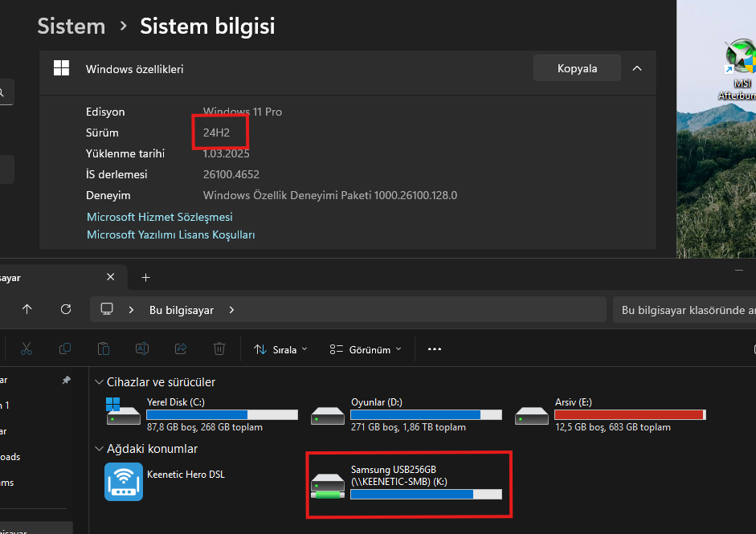Select the Oyunlar (D:) drive icon
Screen dimensions: 756x534
(x=328, y=415)
